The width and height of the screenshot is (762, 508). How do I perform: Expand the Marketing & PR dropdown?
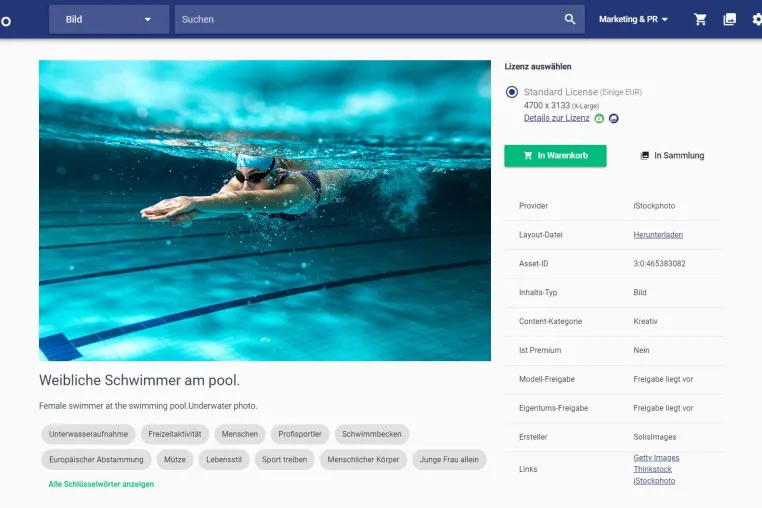(633, 19)
